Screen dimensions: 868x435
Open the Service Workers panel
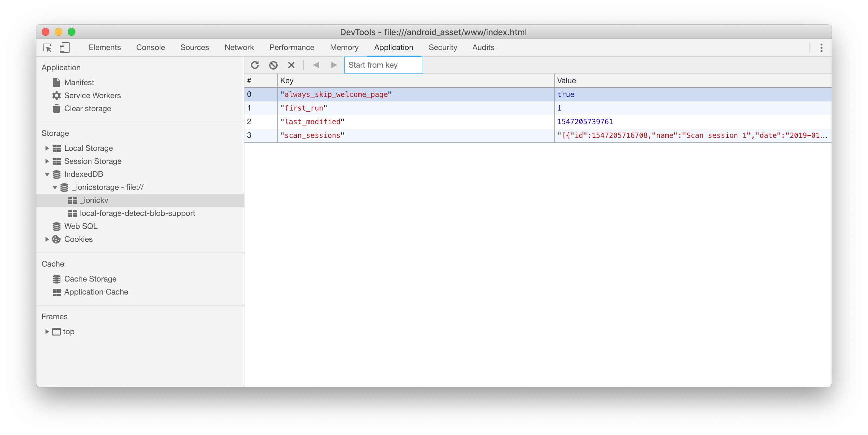coord(93,95)
